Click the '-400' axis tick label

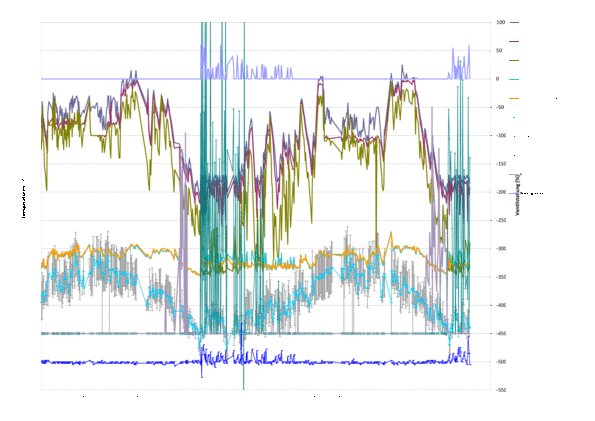tap(501, 305)
